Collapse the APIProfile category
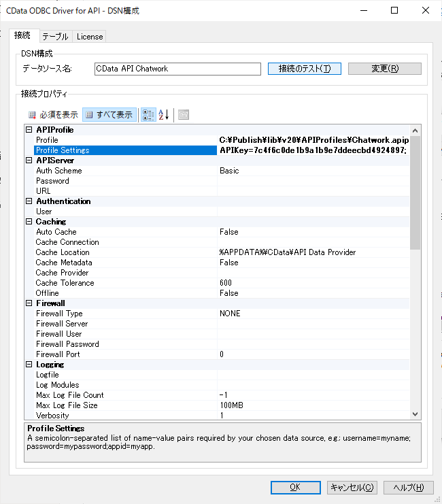 point(29,129)
